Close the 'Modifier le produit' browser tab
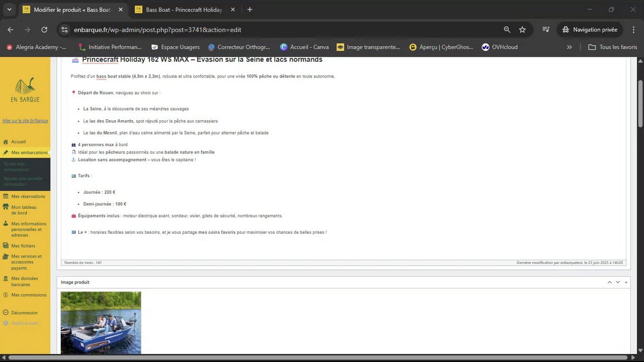644x362 pixels. pyautogui.click(x=120, y=10)
